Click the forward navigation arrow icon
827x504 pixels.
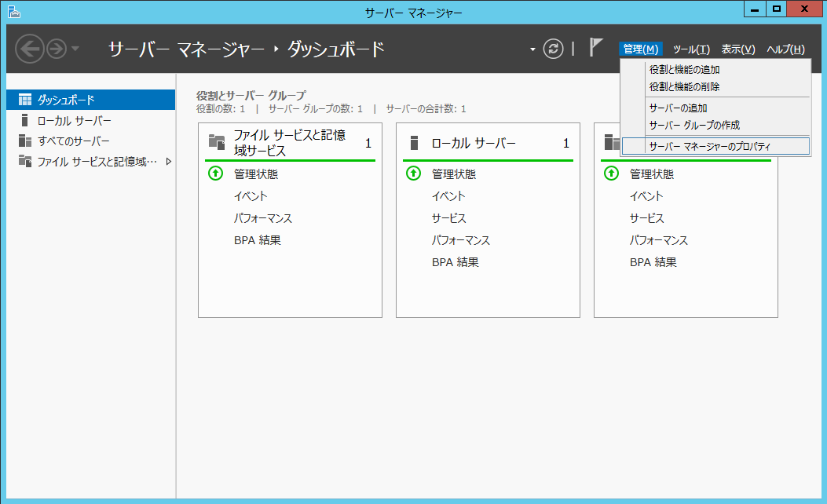tap(56, 49)
